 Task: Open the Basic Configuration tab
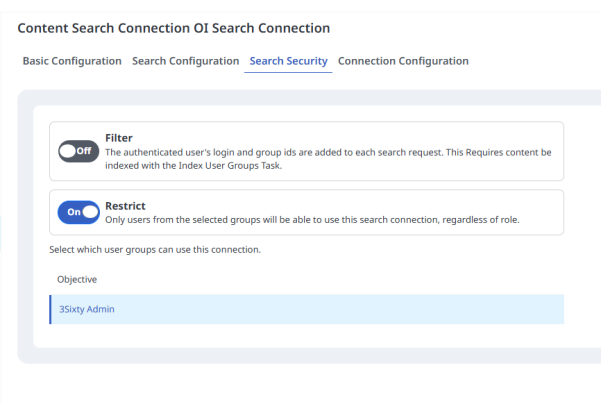[x=72, y=61]
